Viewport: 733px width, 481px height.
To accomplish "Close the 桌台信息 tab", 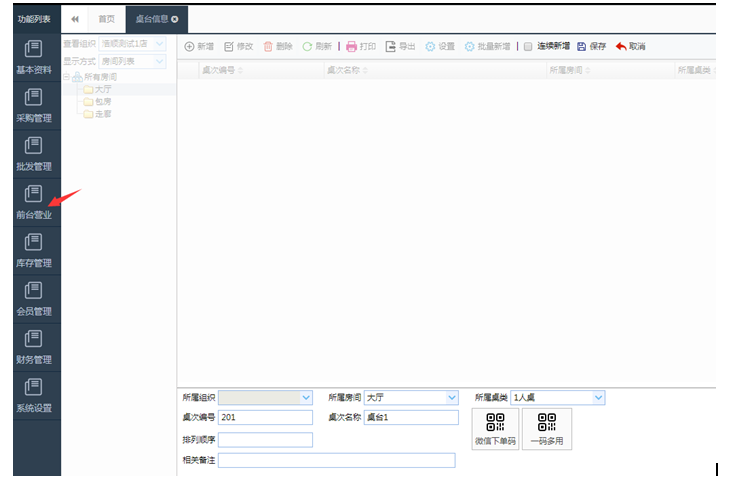I will click(175, 19).
